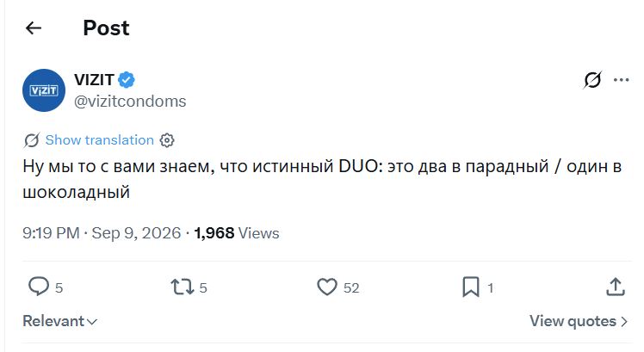
Task: Click the Grok icon beside Show translation
Action: click(32, 140)
